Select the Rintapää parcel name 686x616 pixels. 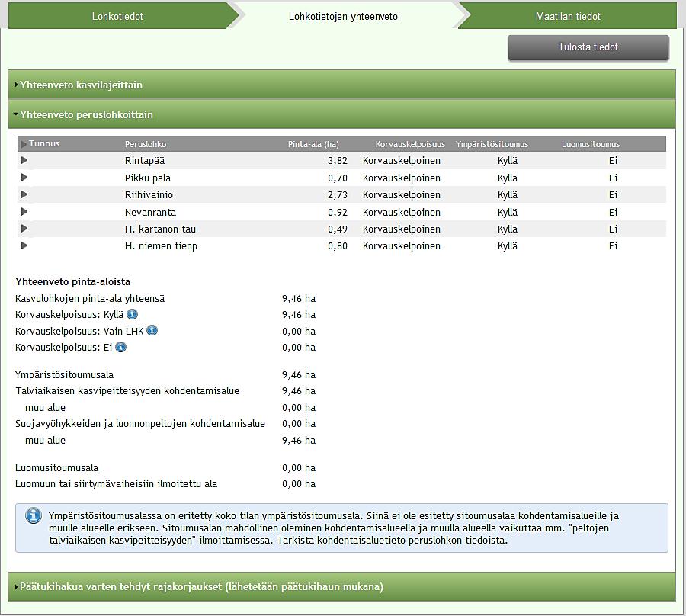point(145,161)
